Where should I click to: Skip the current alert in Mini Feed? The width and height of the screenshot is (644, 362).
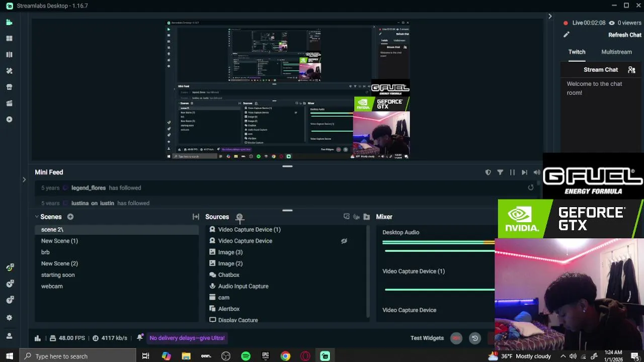click(x=524, y=172)
